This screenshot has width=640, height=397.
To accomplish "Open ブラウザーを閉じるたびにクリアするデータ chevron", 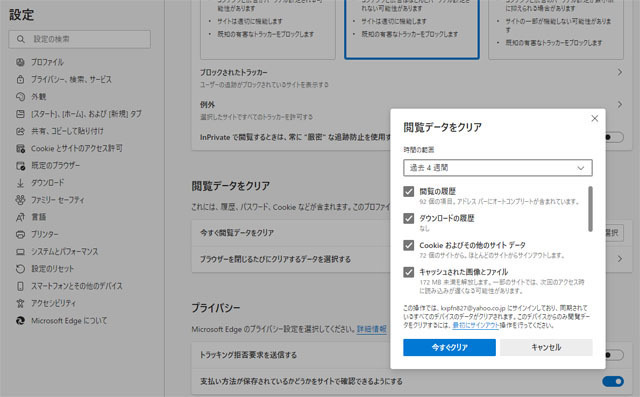I will tap(620, 259).
